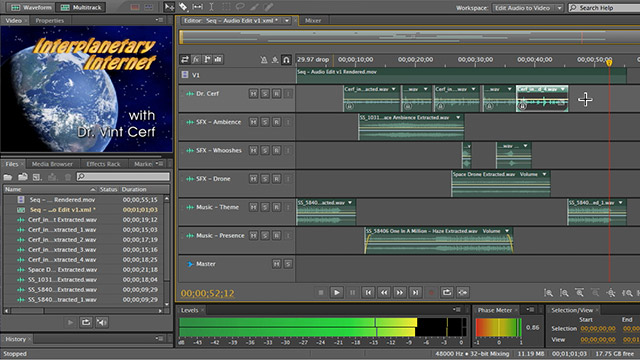Open the Workspace dropdown
Image resolution: width=640 pixels, height=360 pixels.
(528, 8)
